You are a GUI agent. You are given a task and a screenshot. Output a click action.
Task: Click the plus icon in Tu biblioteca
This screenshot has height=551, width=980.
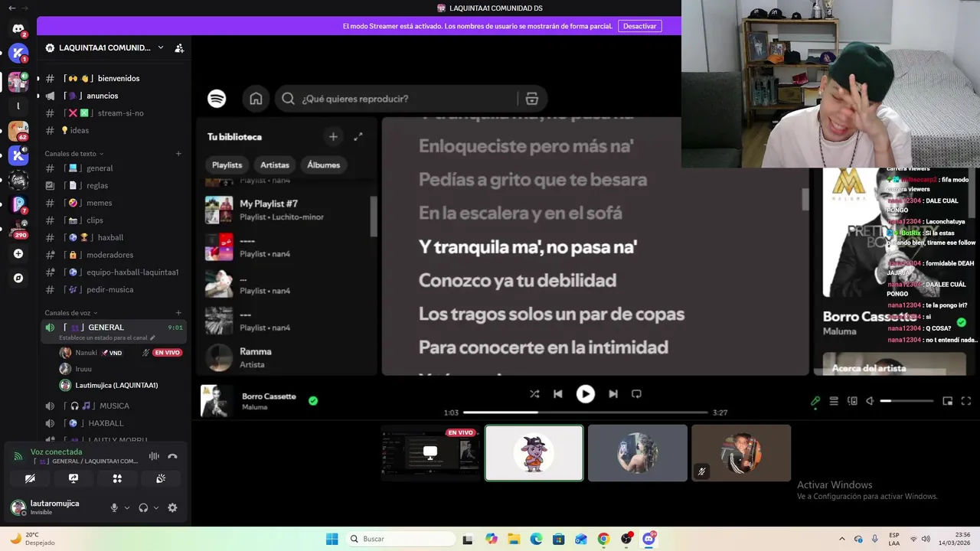point(333,137)
